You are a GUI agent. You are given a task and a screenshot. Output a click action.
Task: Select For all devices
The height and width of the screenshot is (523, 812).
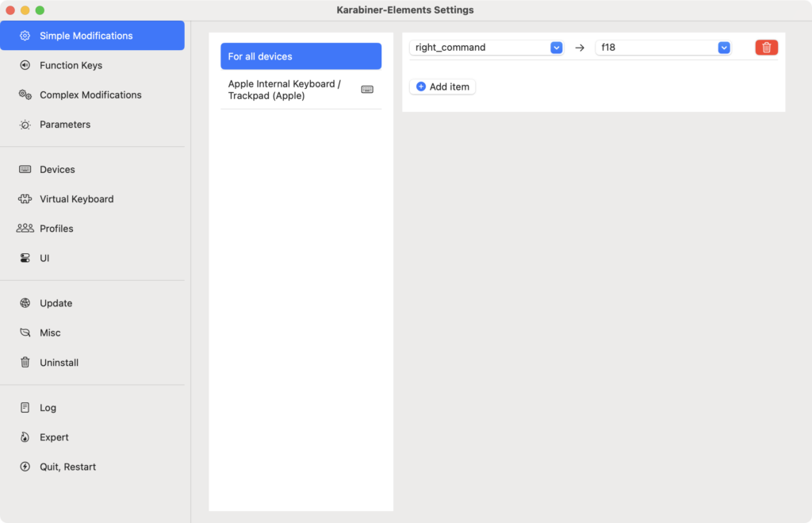[301, 56]
